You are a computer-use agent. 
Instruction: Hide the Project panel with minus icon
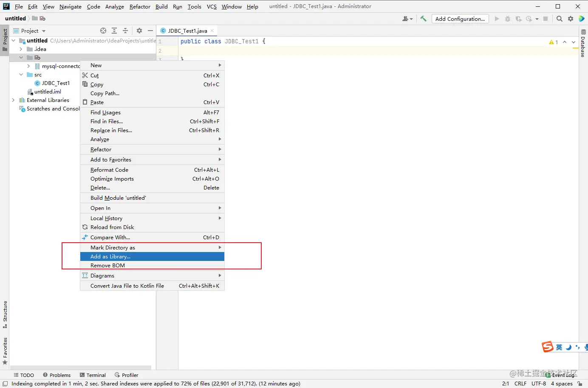click(x=150, y=31)
